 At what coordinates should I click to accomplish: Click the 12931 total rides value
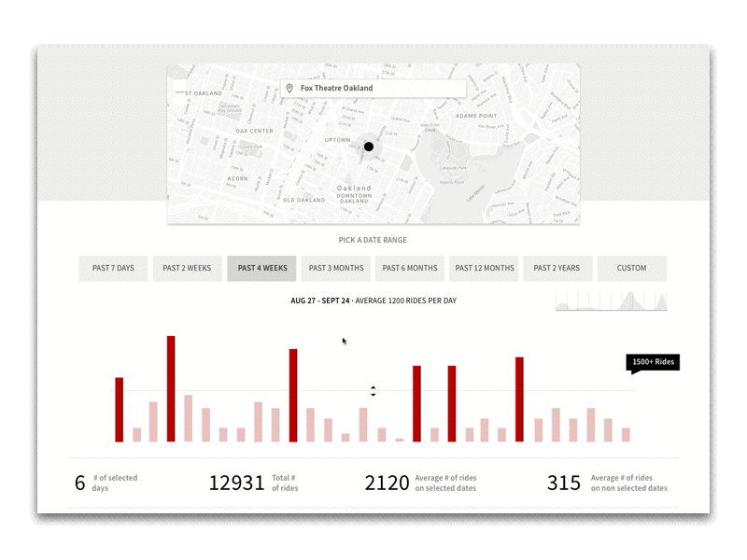click(237, 483)
